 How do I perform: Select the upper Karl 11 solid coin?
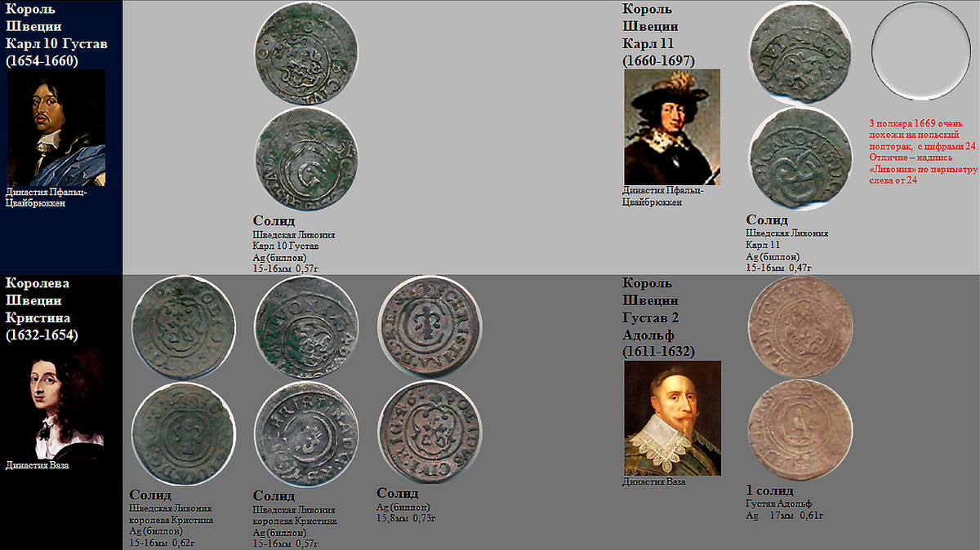click(x=800, y=52)
